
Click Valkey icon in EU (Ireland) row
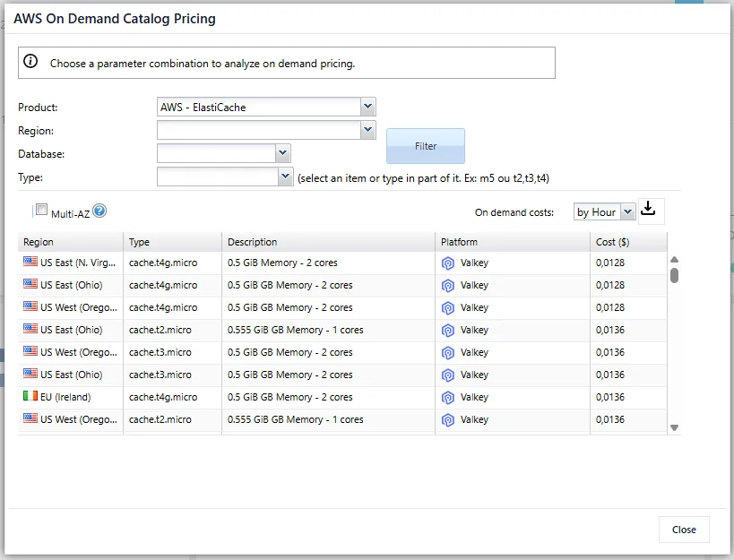pos(448,398)
